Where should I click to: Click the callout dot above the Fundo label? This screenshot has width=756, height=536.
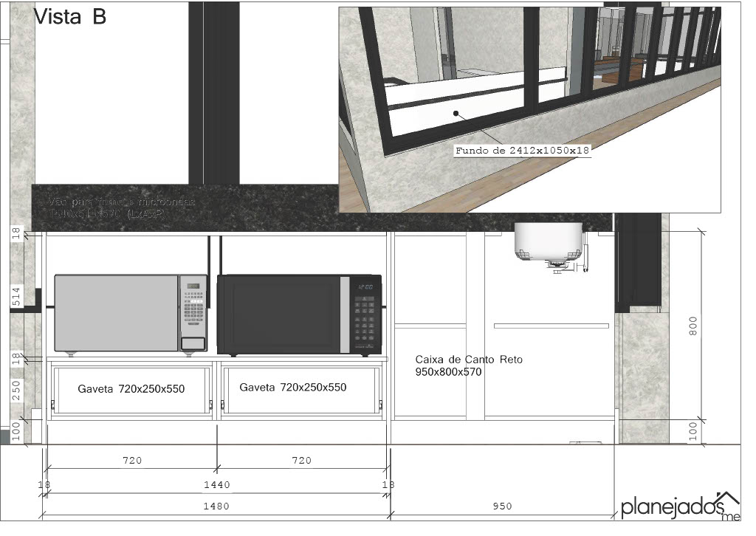(456, 114)
